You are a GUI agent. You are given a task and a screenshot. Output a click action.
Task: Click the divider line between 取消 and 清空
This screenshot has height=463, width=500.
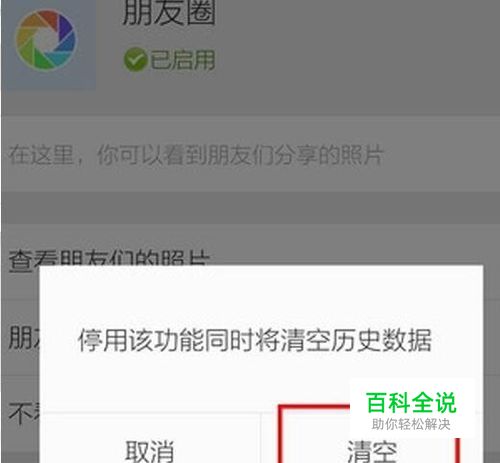[260, 438]
